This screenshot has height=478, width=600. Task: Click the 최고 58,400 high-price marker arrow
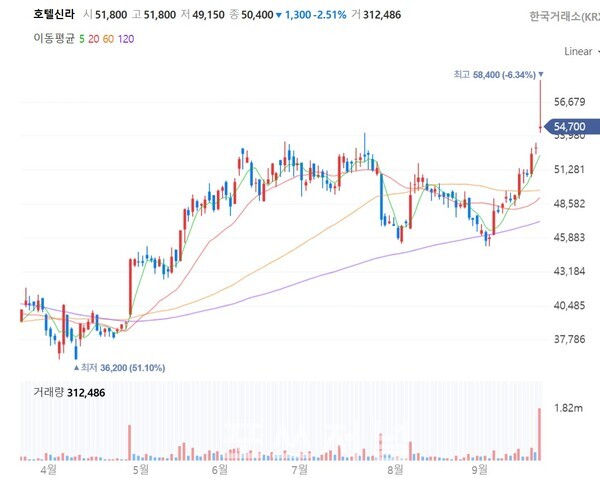[541, 74]
